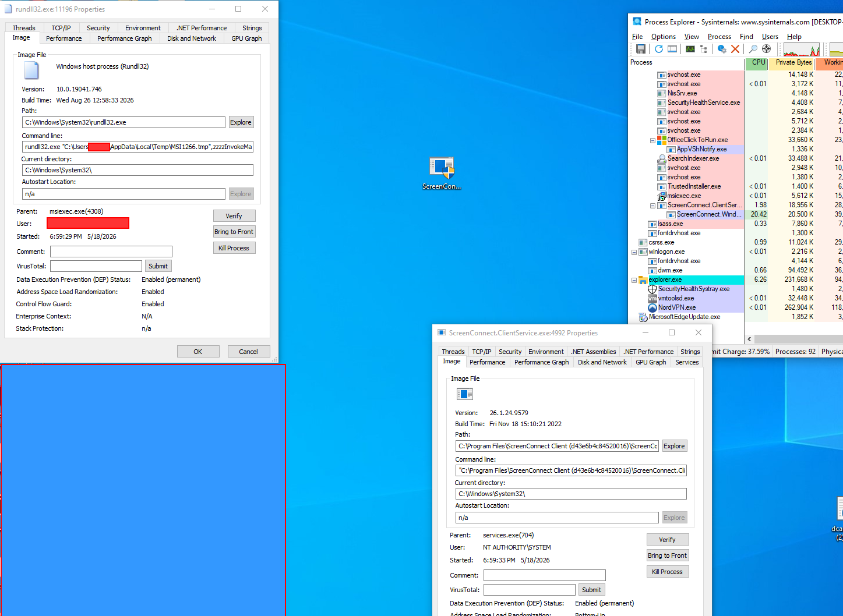Click the SearchIndexer.exe magnifier icon

click(662, 159)
